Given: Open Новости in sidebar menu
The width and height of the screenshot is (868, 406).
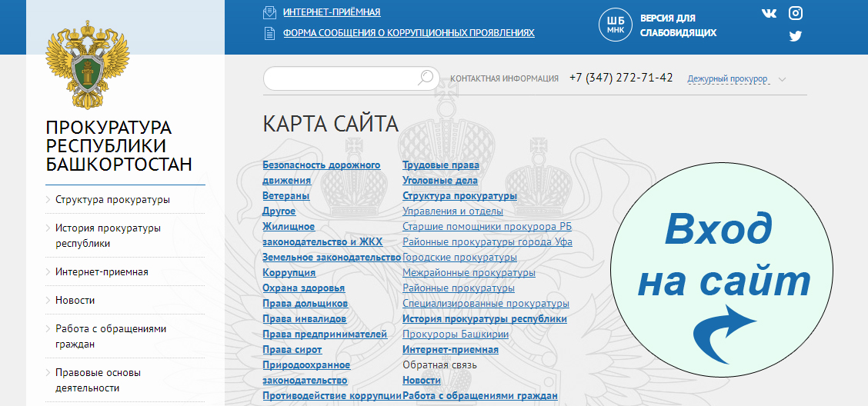Looking at the screenshot, I should tap(75, 301).
